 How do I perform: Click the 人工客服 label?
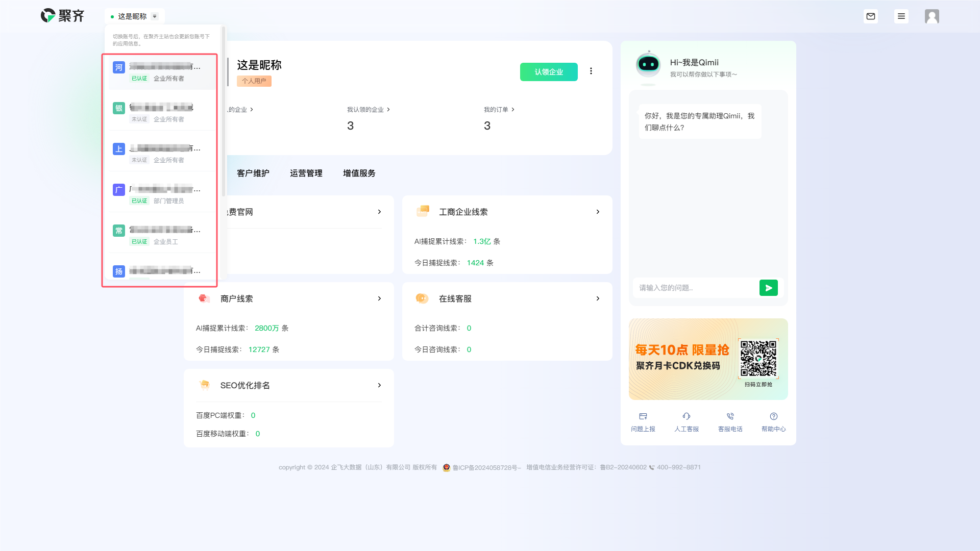pyautogui.click(x=687, y=429)
